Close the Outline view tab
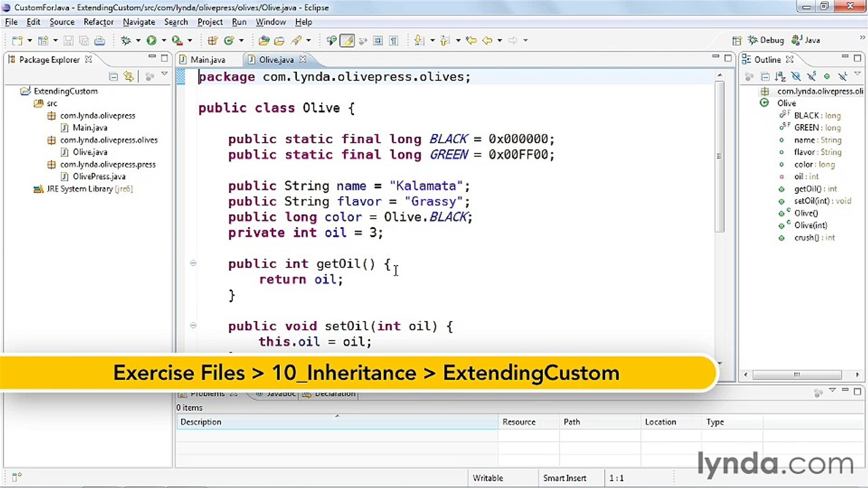Image resolution: width=868 pixels, height=488 pixels. coord(789,60)
